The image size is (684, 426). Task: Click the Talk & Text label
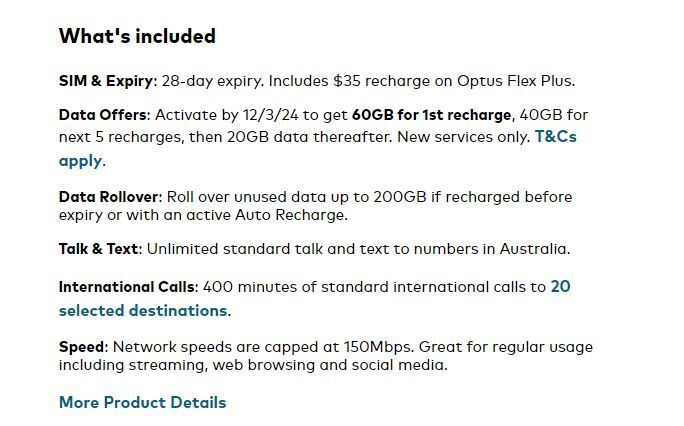pos(99,249)
